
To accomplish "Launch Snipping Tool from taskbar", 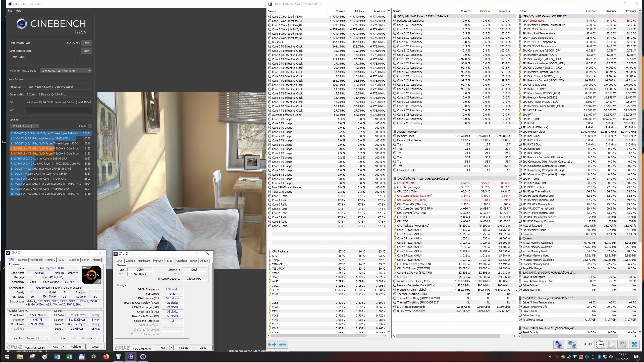I will click(x=32, y=357).
